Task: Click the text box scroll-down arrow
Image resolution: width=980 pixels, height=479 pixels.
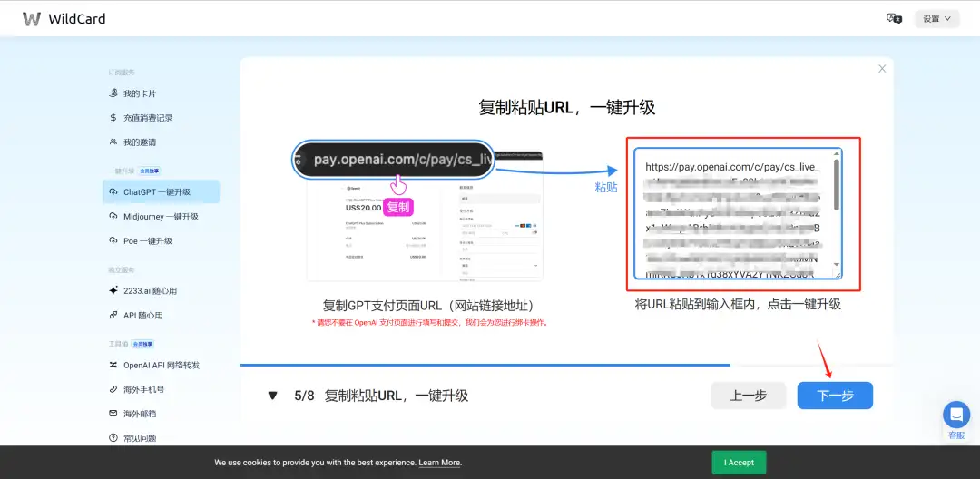Action: 837,265
